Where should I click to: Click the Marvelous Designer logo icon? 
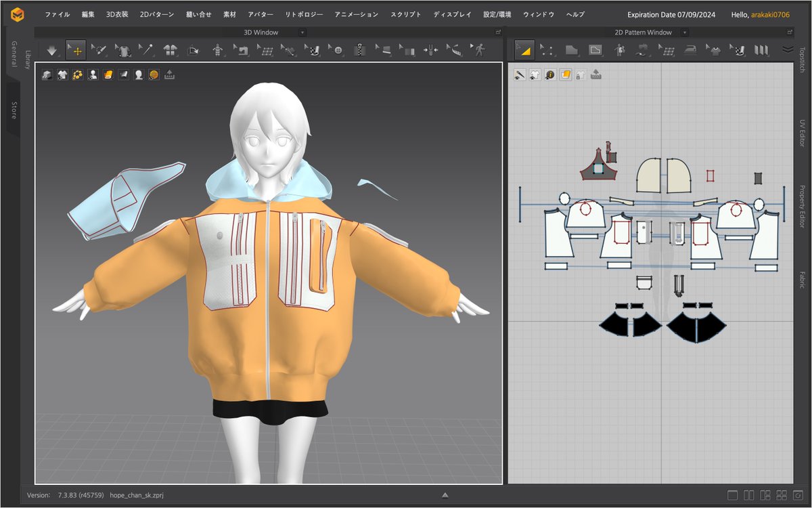(x=17, y=14)
